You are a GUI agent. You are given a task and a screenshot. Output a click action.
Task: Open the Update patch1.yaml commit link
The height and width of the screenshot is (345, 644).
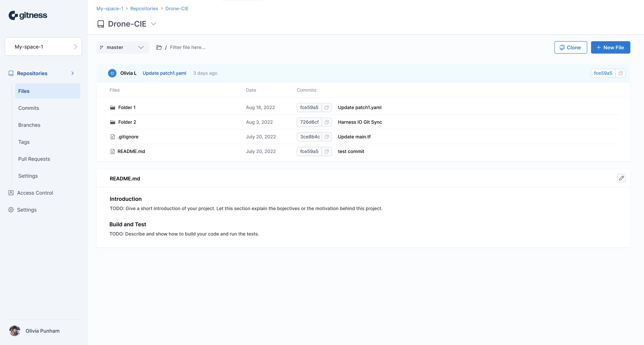pyautogui.click(x=164, y=73)
